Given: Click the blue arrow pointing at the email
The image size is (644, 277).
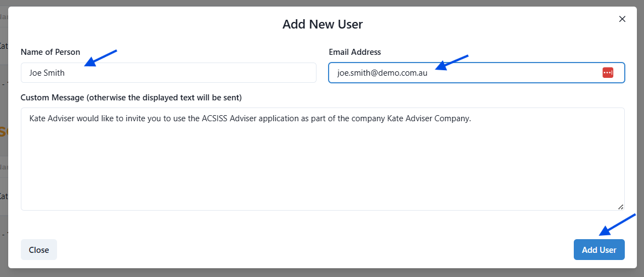Looking at the screenshot, I should 451,62.
